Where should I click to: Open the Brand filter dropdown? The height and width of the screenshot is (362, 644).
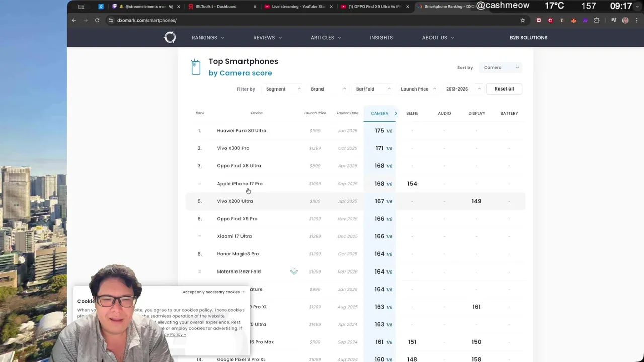[x=329, y=89]
